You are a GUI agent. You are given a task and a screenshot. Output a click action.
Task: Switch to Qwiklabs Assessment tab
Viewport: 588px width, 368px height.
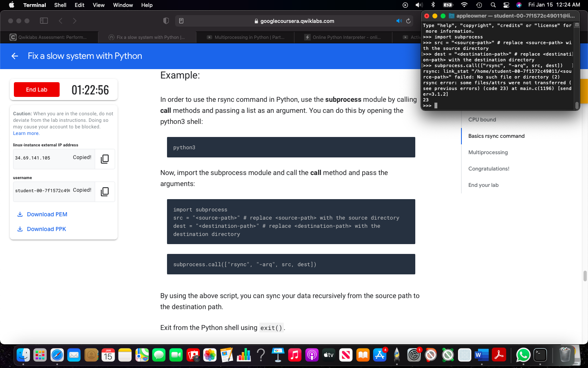[49, 37]
